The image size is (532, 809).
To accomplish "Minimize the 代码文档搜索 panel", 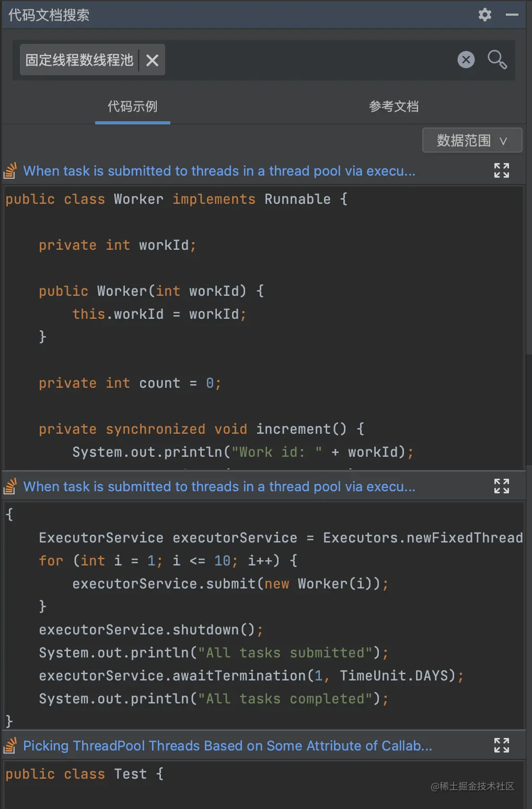I will point(512,15).
